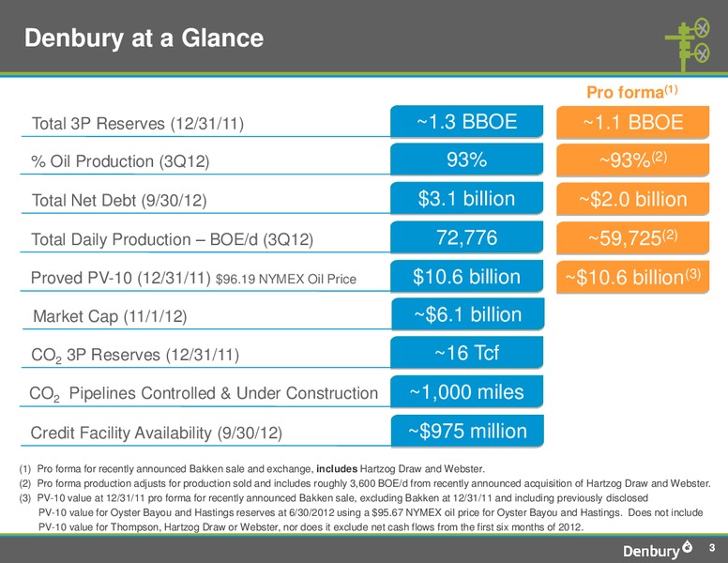Click the '~59,725(2)' orange box
728x563 pixels.
(633, 238)
